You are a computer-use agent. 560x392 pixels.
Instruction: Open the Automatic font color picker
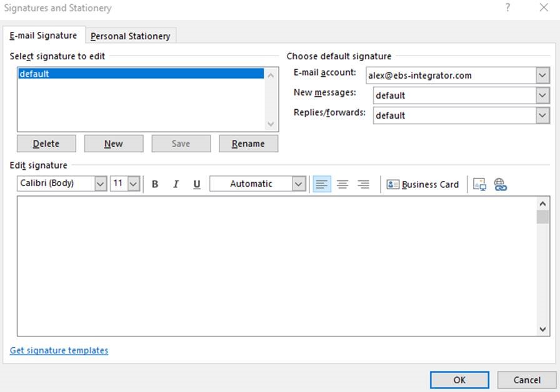[x=299, y=184]
